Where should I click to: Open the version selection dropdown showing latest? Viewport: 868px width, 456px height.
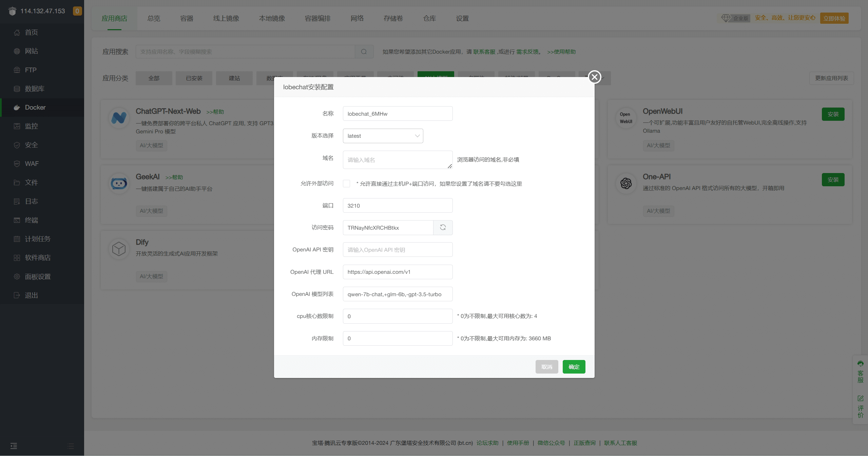tap(383, 136)
